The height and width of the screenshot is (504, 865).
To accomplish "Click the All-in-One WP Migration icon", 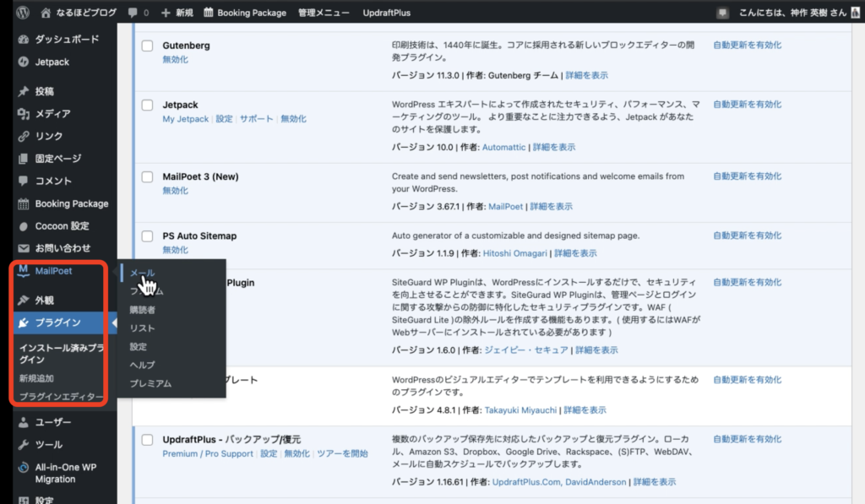I will [23, 468].
